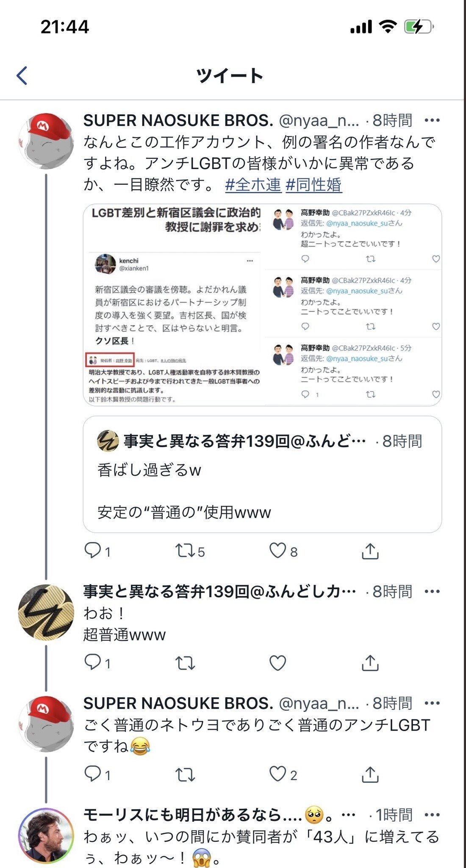Open more options on 超普通www tweet
466x868 pixels.
(432, 592)
